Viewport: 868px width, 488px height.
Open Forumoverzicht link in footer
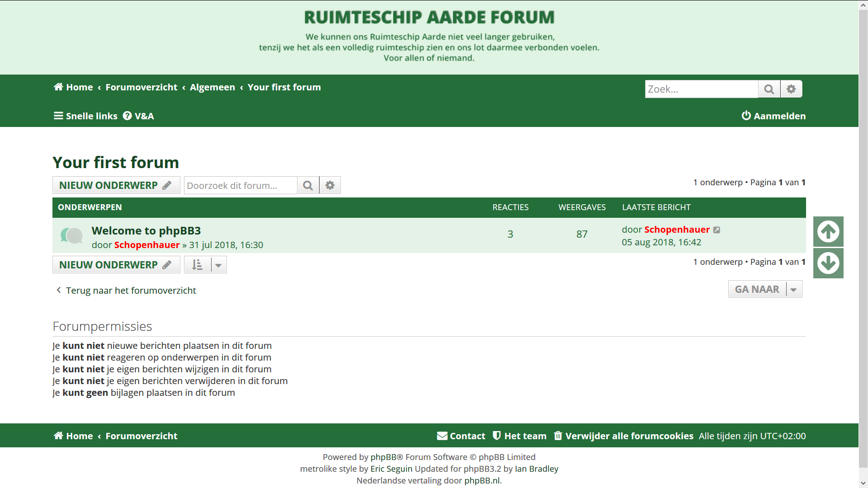pyautogui.click(x=142, y=436)
